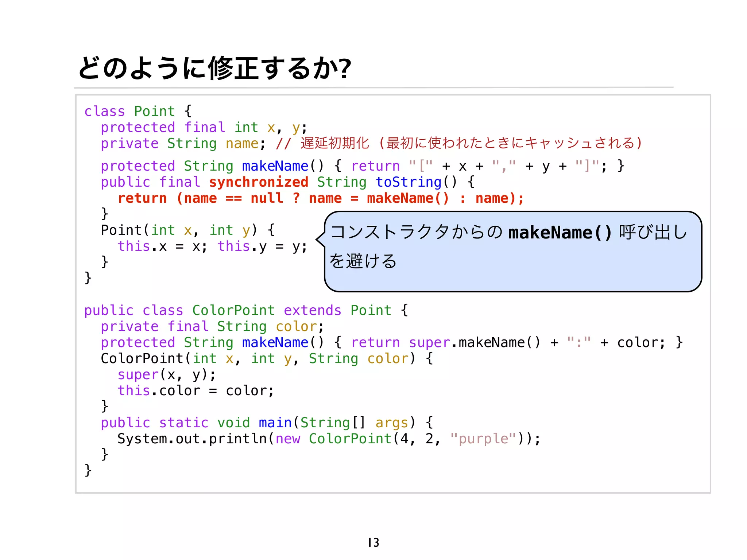Click the callout text を避ける
Image resolution: width=747 pixels, height=560 pixels.
363,261
